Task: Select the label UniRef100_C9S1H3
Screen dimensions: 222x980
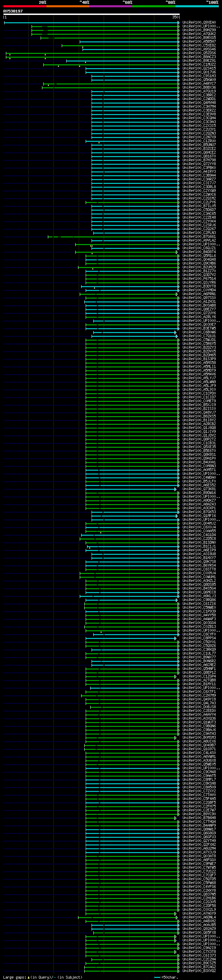Action: (199, 76)
